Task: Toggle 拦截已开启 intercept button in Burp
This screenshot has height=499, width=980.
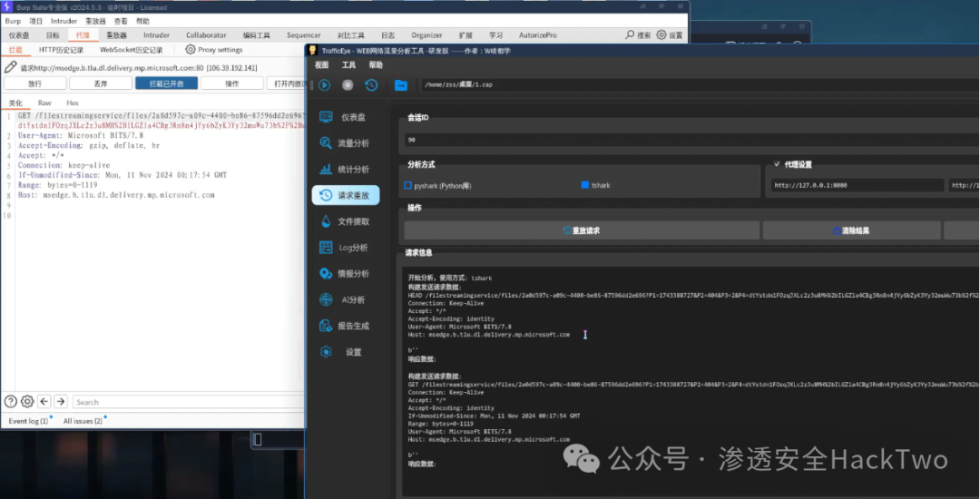Action: pos(167,83)
